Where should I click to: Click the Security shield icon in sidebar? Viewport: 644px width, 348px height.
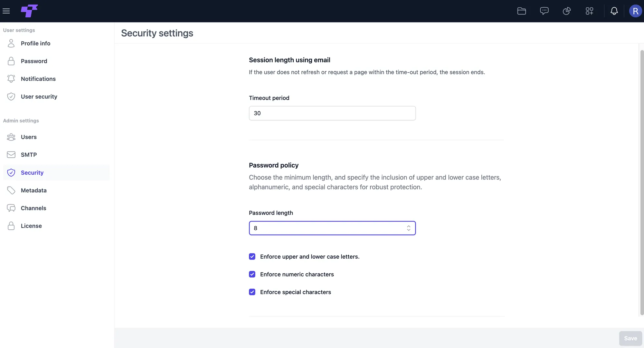click(x=11, y=173)
